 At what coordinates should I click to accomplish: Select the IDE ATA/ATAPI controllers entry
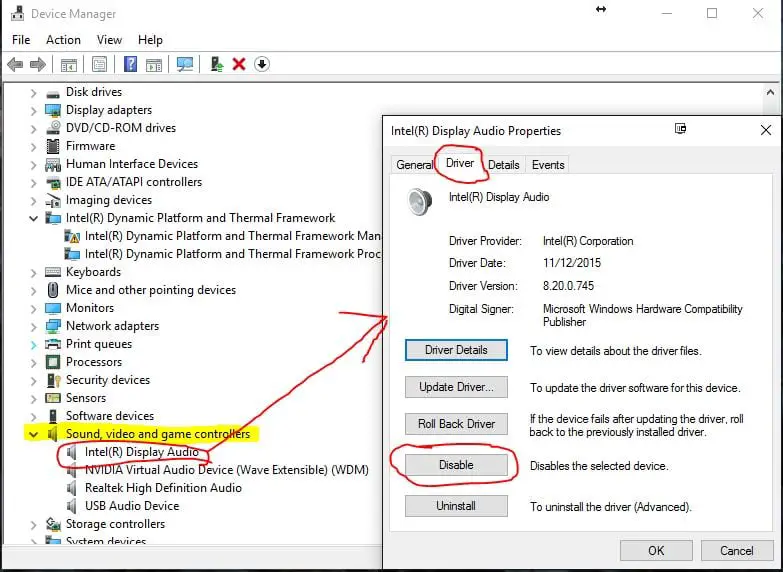tap(134, 182)
